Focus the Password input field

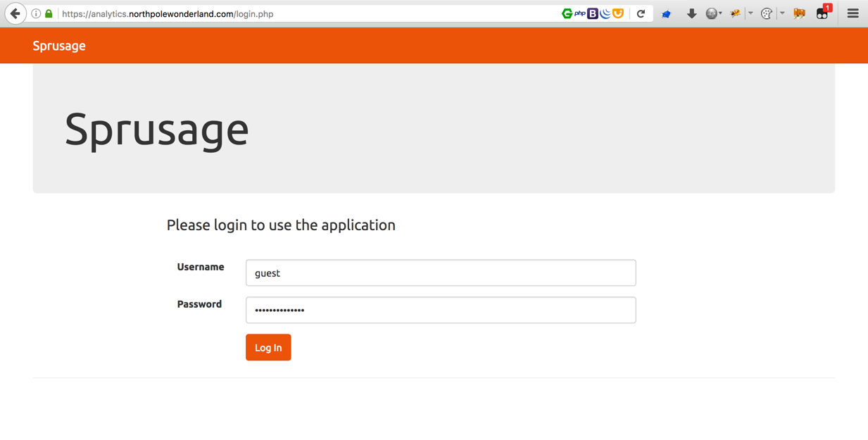pyautogui.click(x=441, y=310)
